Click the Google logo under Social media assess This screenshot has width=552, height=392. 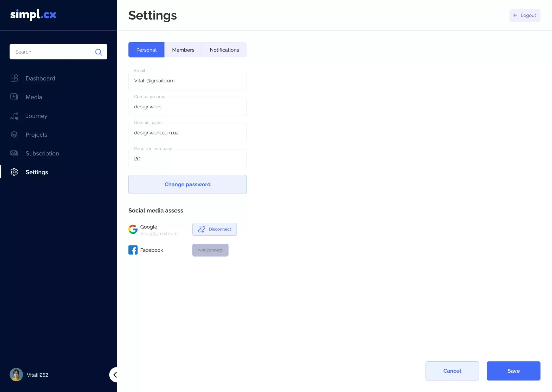point(133,229)
